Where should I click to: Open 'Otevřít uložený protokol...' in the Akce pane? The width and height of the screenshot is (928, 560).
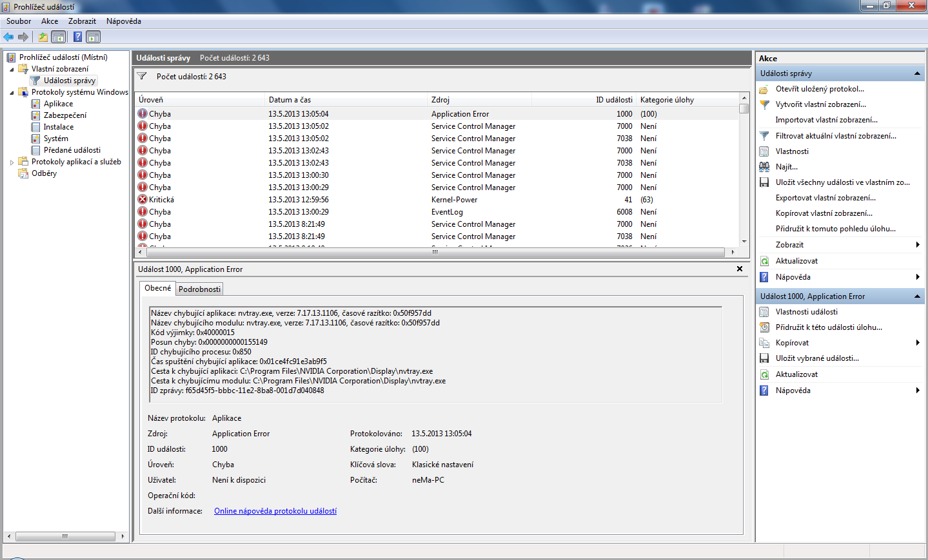820,89
